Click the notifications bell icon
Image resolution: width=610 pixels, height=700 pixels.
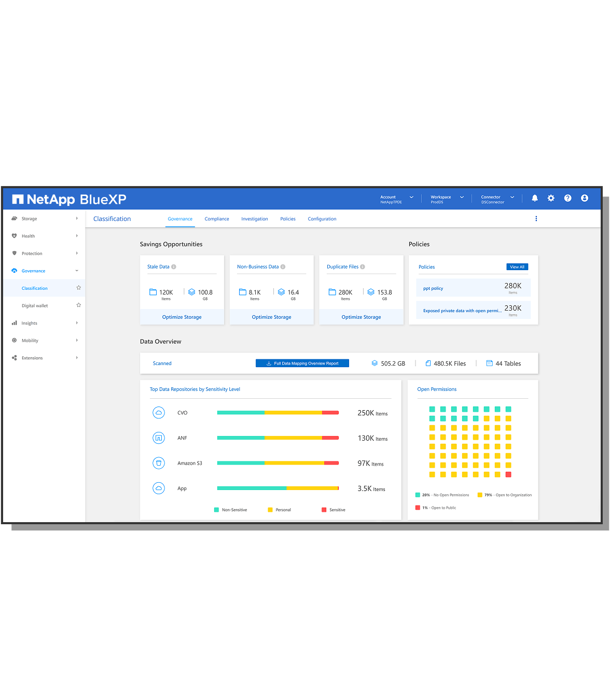point(534,198)
